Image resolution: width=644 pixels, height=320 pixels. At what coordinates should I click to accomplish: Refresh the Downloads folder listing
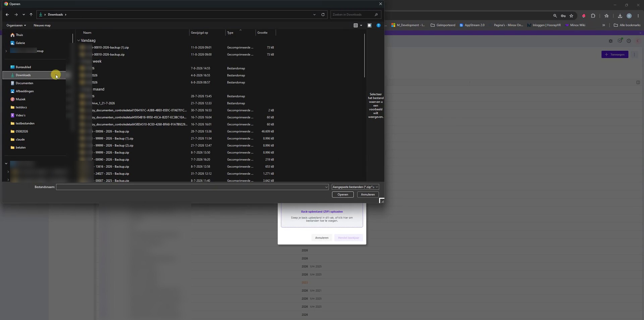pos(323,15)
